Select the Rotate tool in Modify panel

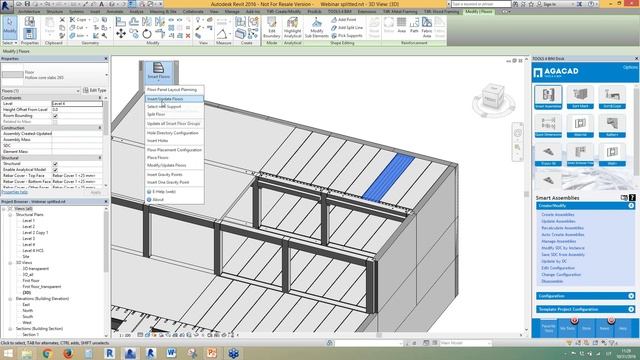pyautogui.click(x=147, y=34)
